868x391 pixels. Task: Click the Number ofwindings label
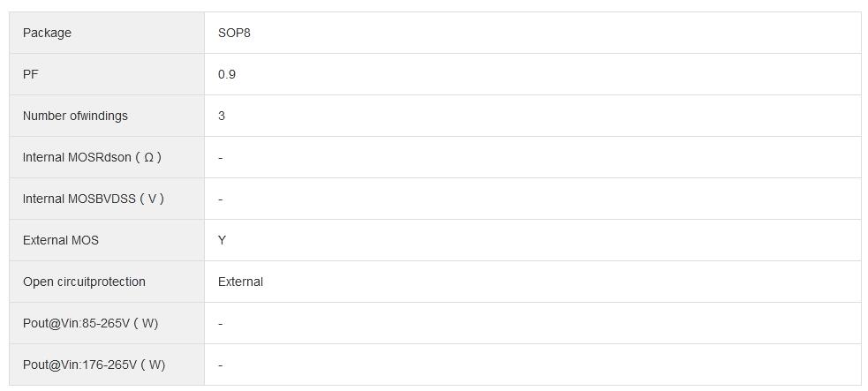click(75, 116)
